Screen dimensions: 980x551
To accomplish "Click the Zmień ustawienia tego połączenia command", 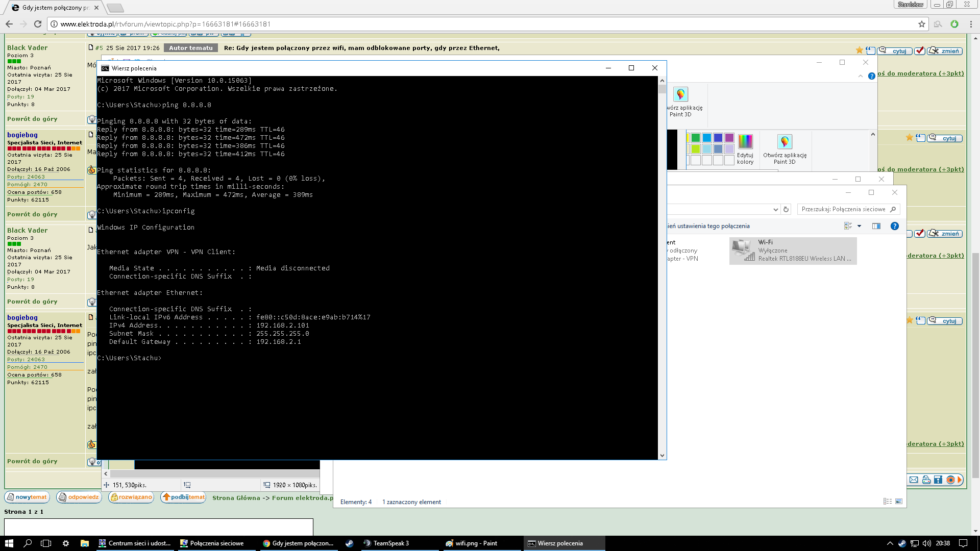I will point(708,226).
